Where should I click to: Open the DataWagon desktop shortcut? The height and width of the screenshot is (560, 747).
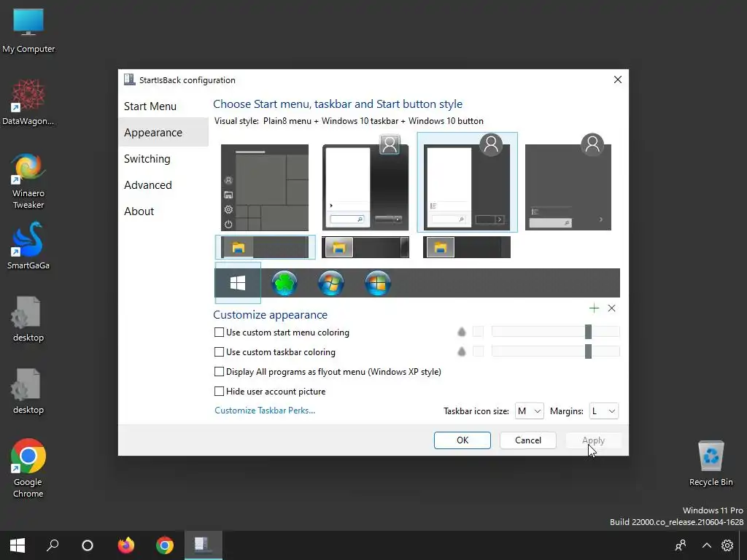28,102
